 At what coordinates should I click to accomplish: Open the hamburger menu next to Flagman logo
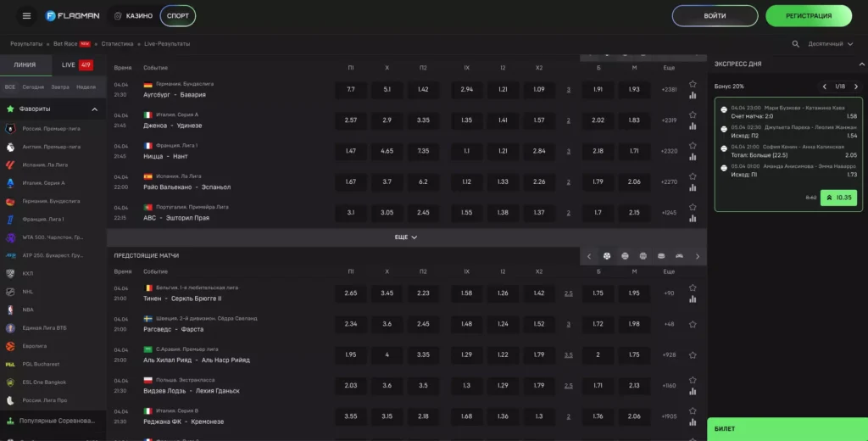point(26,16)
